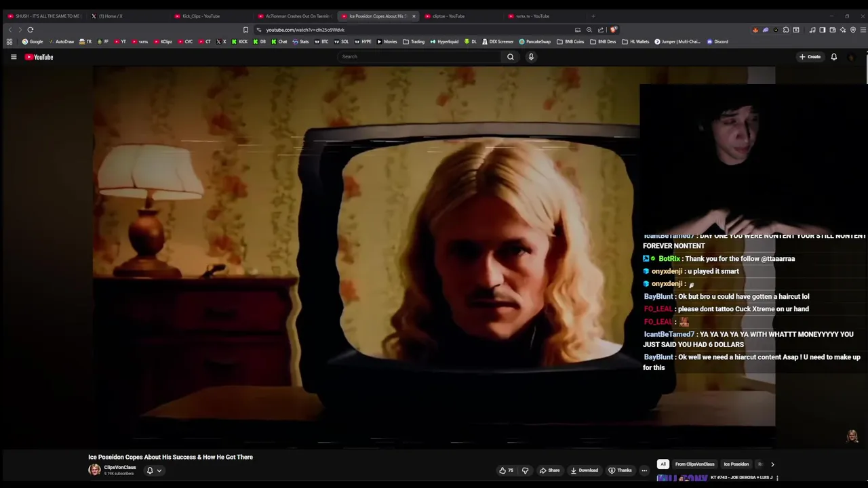Click the YouTube search magnifier button

click(511, 57)
